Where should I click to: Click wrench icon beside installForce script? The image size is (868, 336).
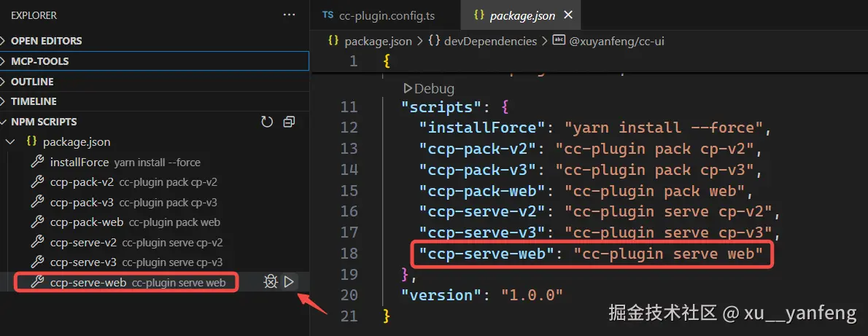pyautogui.click(x=37, y=163)
